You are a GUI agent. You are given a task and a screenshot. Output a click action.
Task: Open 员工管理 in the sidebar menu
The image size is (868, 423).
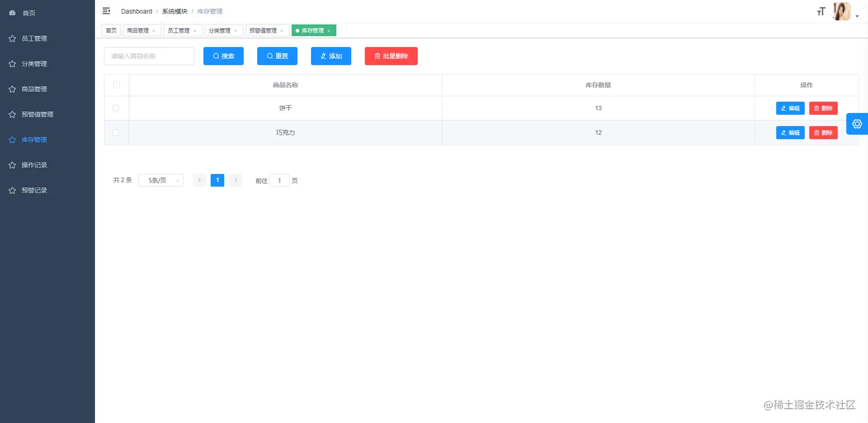pos(47,38)
